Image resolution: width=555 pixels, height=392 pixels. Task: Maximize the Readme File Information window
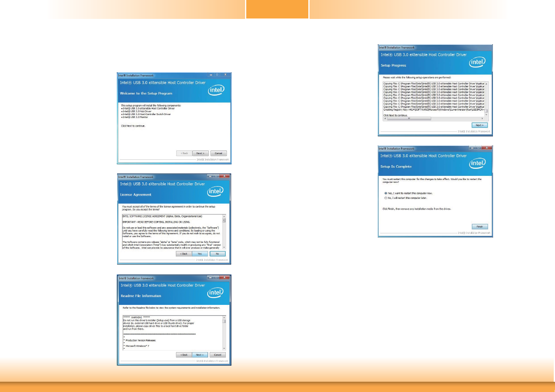click(x=217, y=277)
